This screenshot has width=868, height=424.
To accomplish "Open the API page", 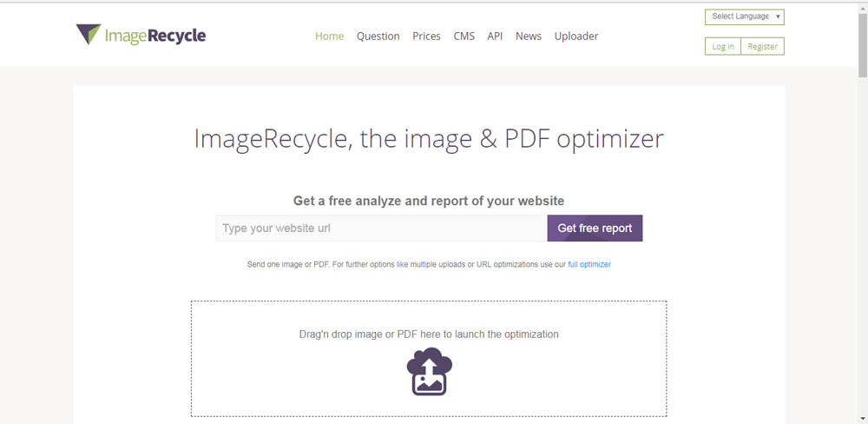I will [495, 36].
